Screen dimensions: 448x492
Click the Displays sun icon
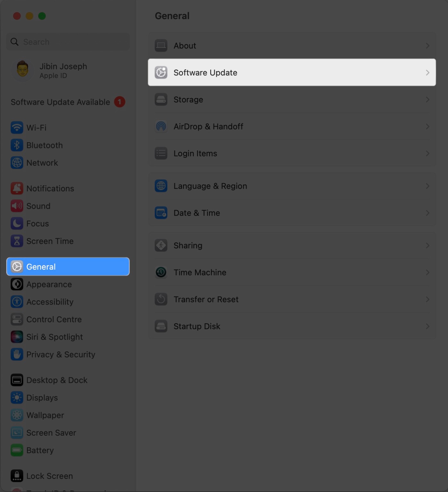pos(17,398)
